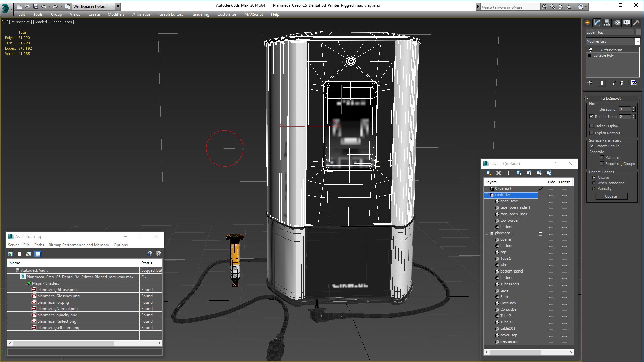Click the Open File folder icon

coord(28,6)
